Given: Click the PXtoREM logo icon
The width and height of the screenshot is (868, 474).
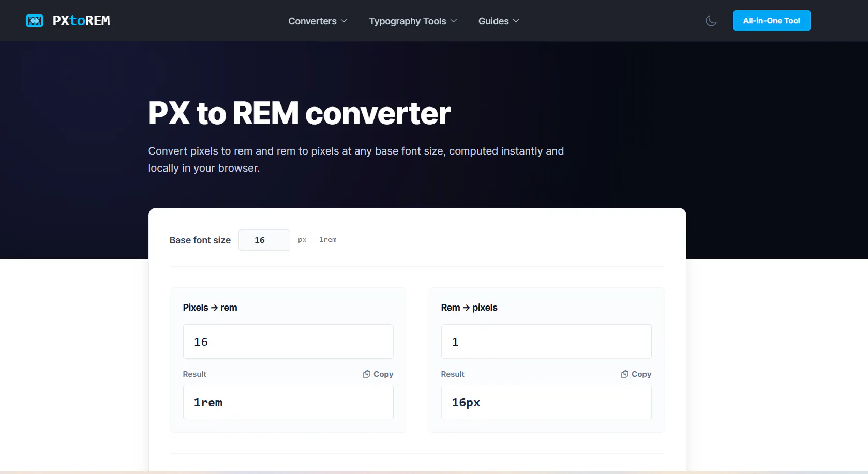Looking at the screenshot, I should pos(35,21).
